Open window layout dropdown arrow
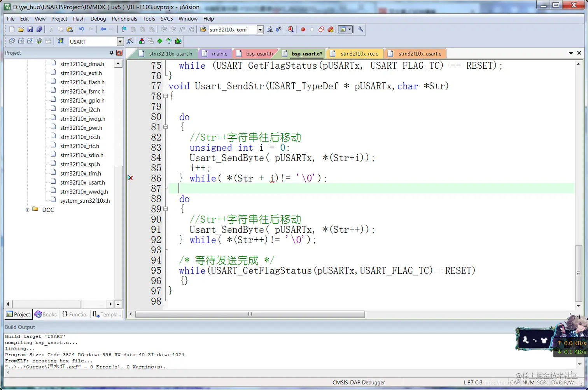Viewport: 588px width, 390px height. (350, 29)
